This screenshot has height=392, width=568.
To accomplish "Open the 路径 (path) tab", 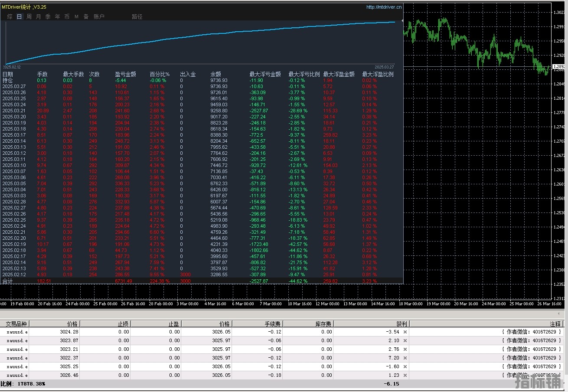I will click(137, 16).
